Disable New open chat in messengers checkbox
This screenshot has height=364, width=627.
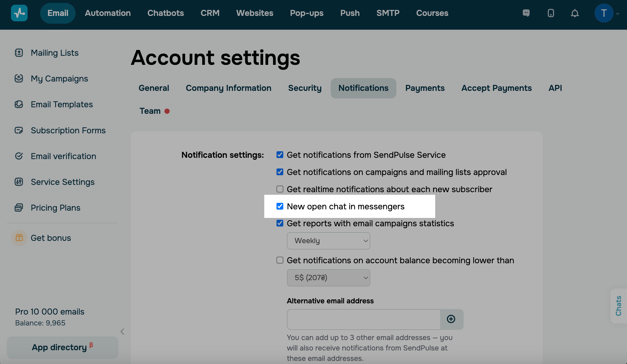[280, 206]
